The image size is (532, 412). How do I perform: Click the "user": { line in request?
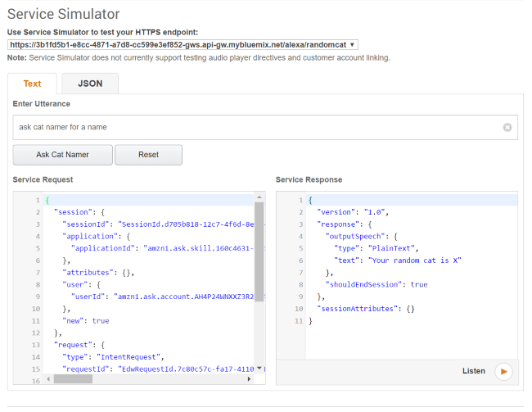pyautogui.click(x=81, y=284)
